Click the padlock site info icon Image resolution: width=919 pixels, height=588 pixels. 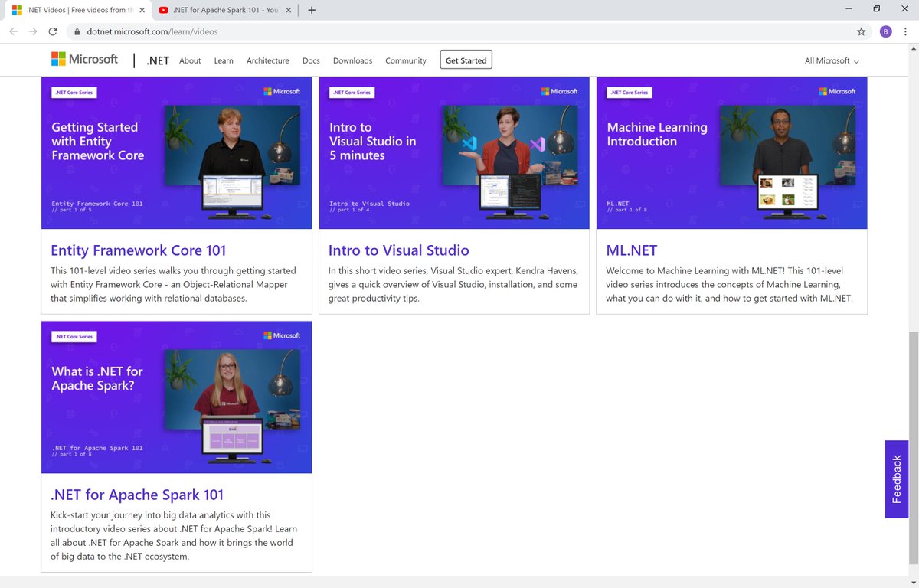[x=77, y=32]
